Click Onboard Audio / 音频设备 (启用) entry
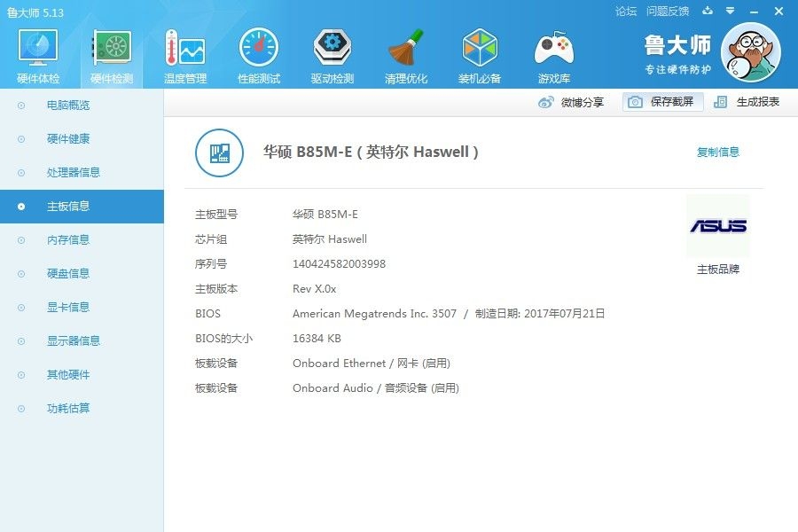Screen dimensions: 798x532 pyautogui.click(x=376, y=388)
